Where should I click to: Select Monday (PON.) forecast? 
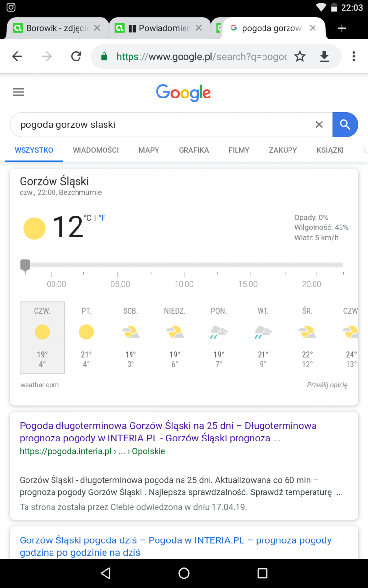tap(219, 338)
